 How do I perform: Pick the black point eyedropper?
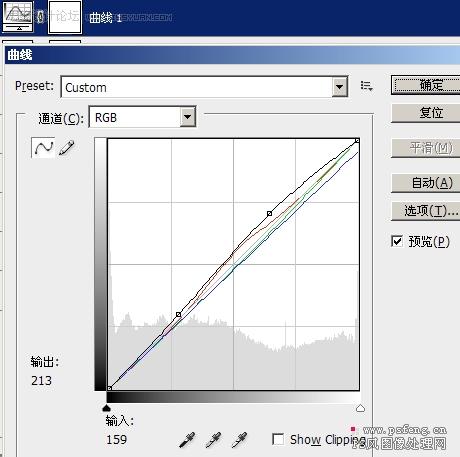(187, 440)
